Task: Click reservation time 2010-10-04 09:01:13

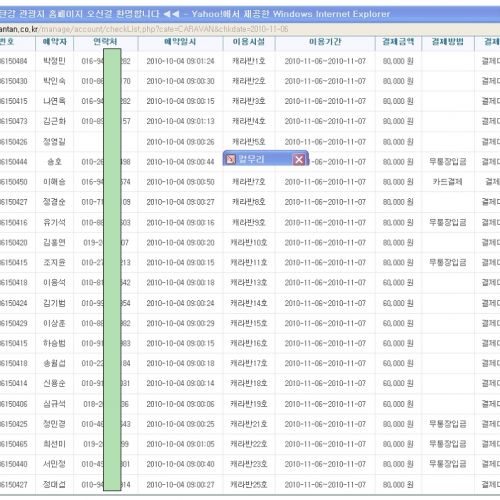Action: [x=180, y=121]
